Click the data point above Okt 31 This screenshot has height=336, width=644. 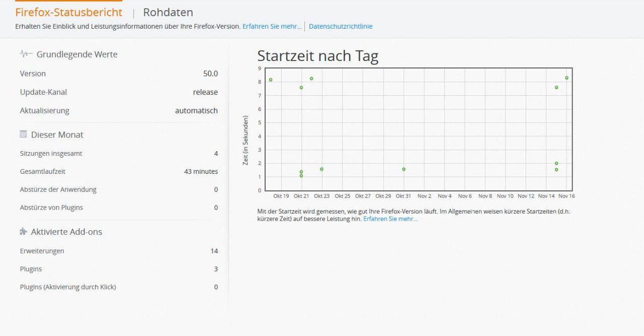coord(404,169)
